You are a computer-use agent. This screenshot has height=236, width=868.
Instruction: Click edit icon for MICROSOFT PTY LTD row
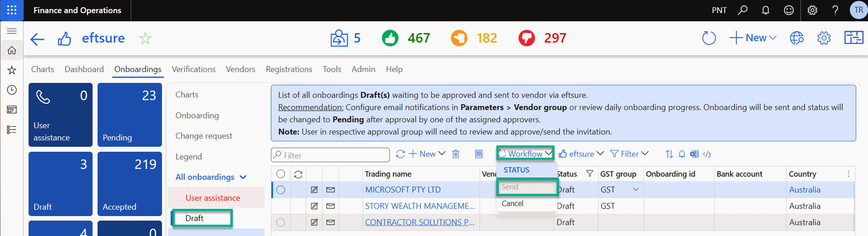[314, 190]
